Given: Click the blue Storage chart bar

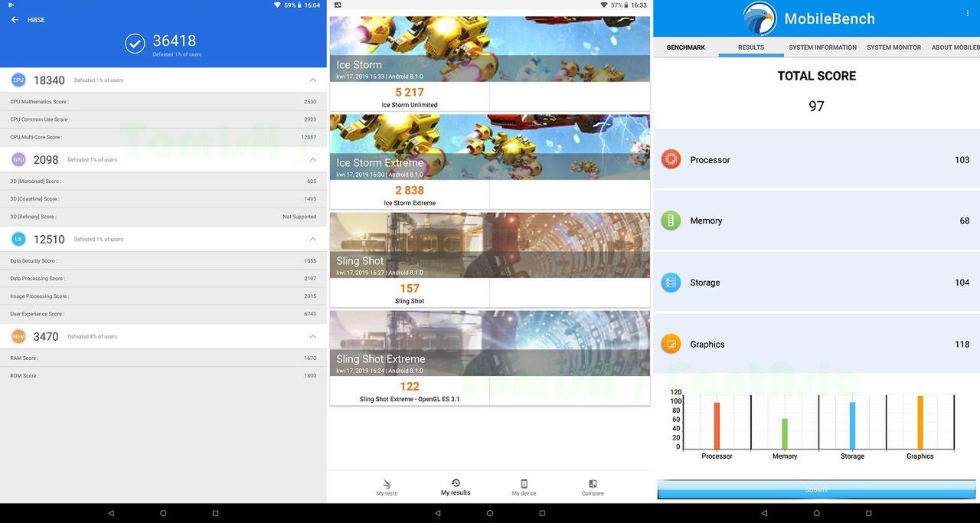Looking at the screenshot, I should click(852, 426).
